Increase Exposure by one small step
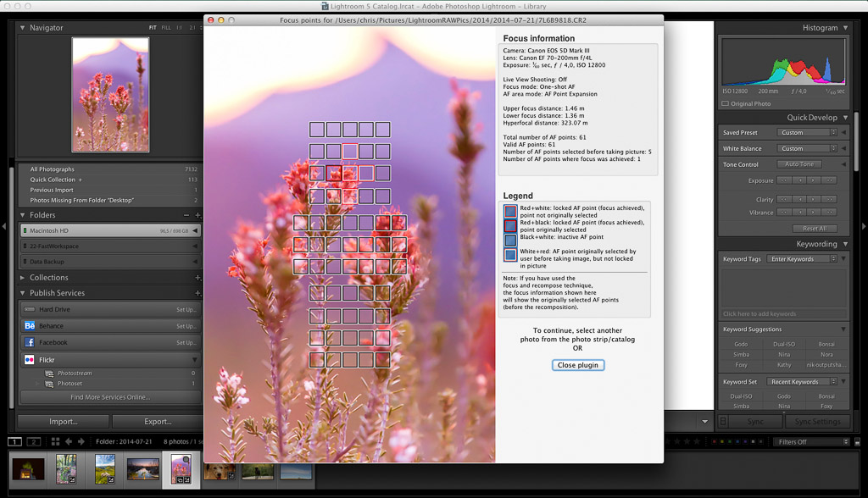The image size is (868, 498). click(813, 180)
